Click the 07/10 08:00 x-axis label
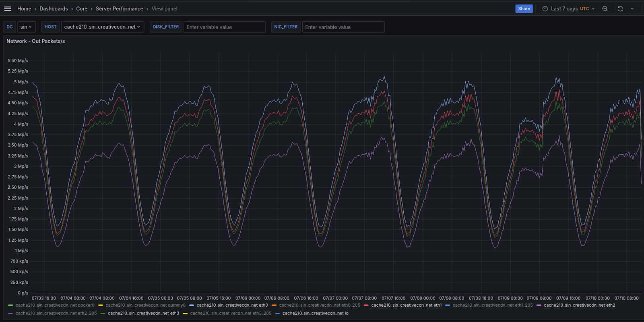 click(626, 298)
